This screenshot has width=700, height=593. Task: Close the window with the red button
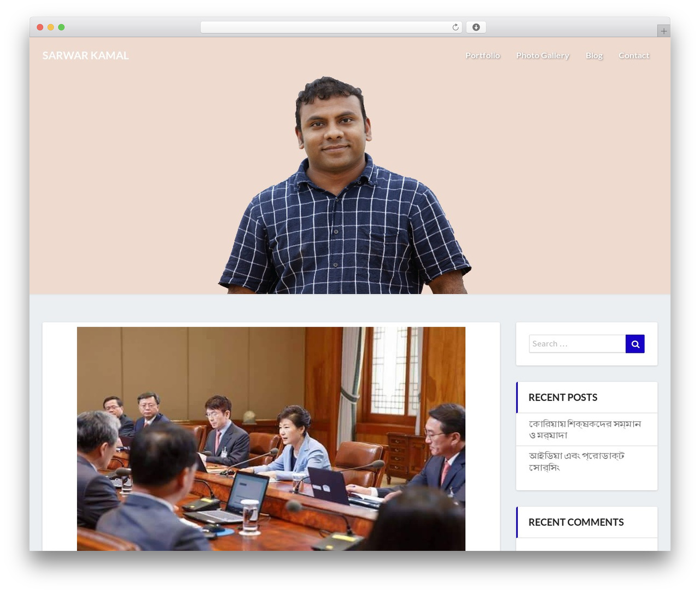click(x=40, y=27)
